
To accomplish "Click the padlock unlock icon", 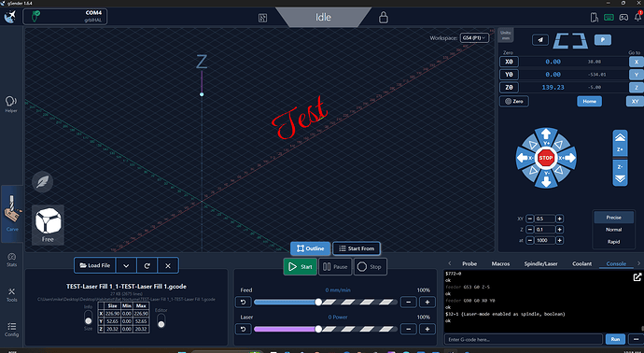I will (384, 18).
